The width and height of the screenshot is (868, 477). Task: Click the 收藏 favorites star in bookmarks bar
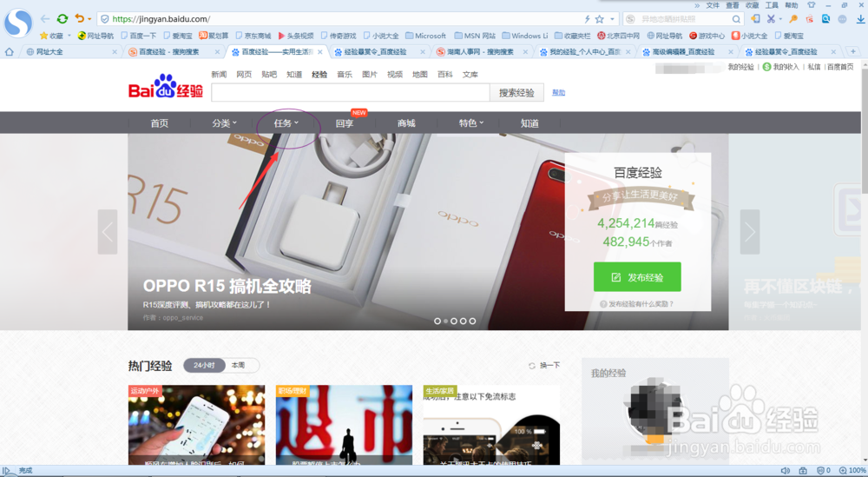43,36
